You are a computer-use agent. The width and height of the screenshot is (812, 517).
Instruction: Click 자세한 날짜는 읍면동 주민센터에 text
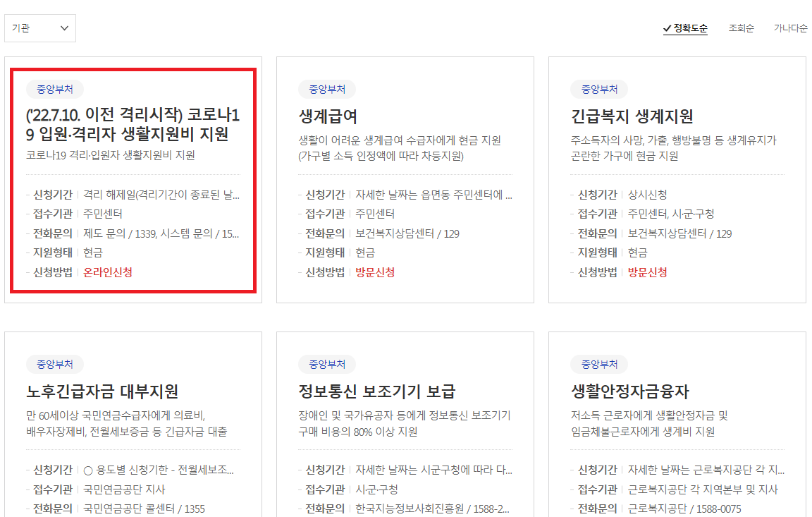[433, 195]
